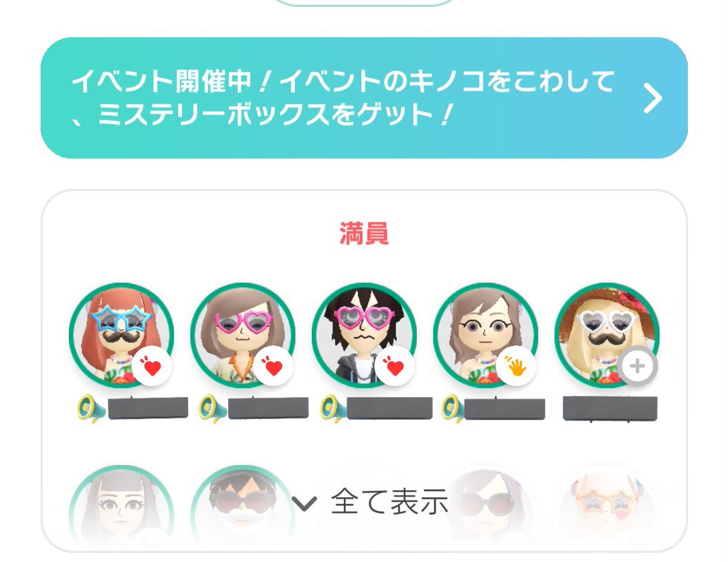Select the 満員 status label
Screen dimensions: 728x562
(364, 234)
